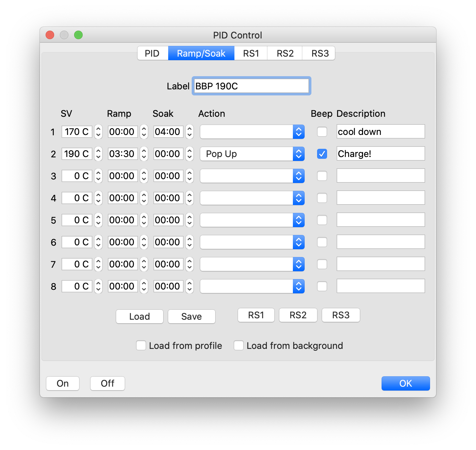Switch to the PID tab
Viewport: 476px width, 450px height.
152,53
